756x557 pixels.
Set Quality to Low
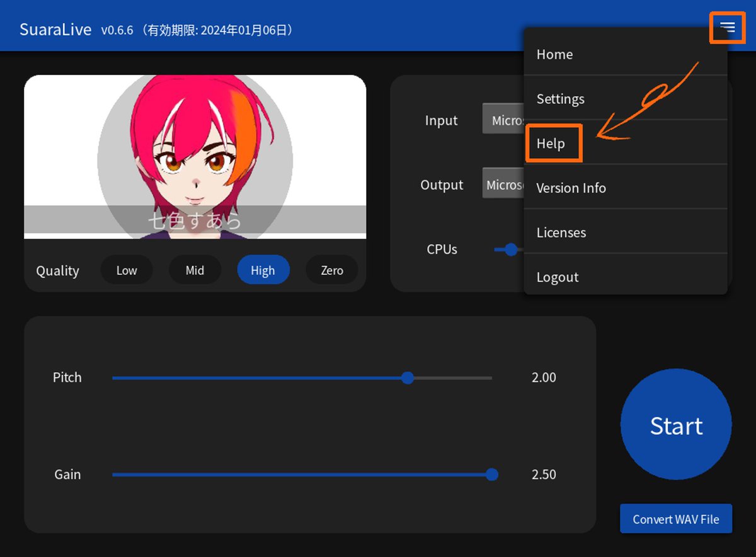coord(127,270)
